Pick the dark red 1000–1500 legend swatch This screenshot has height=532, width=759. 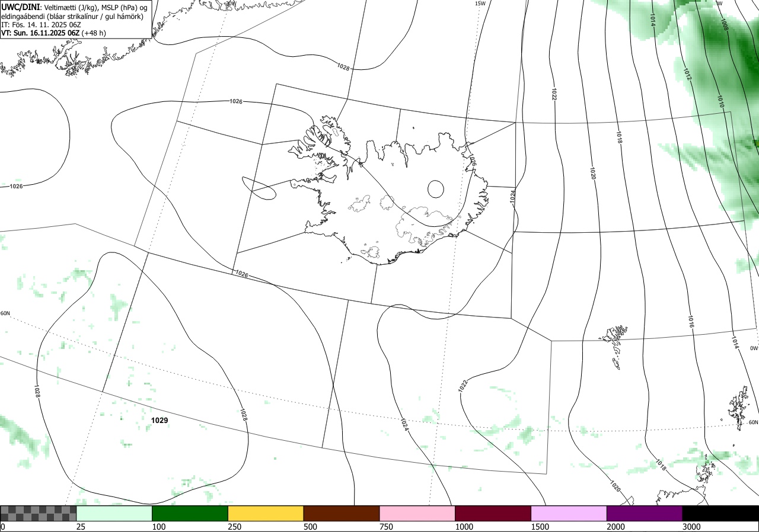[493, 513]
